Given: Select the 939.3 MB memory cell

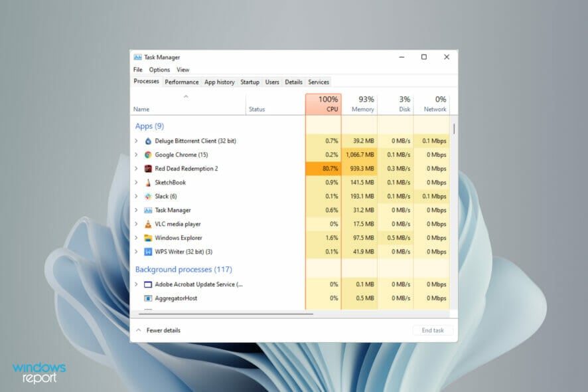Looking at the screenshot, I should [x=359, y=169].
